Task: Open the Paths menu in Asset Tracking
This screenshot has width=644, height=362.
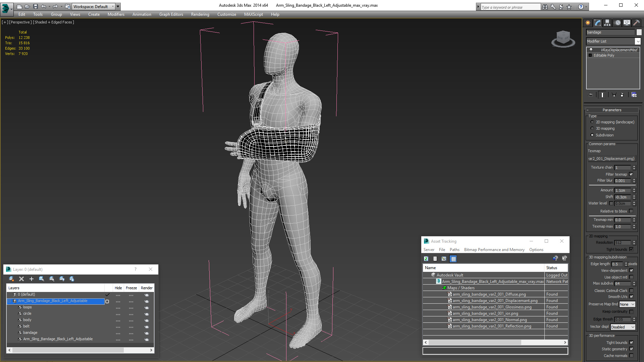Action: [454, 250]
